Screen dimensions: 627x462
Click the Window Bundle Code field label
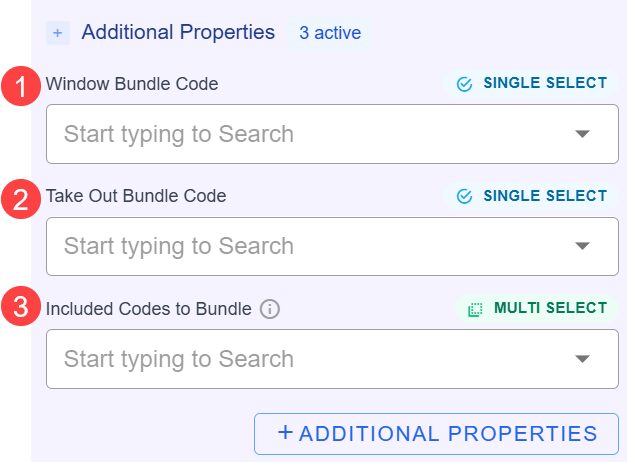click(132, 84)
